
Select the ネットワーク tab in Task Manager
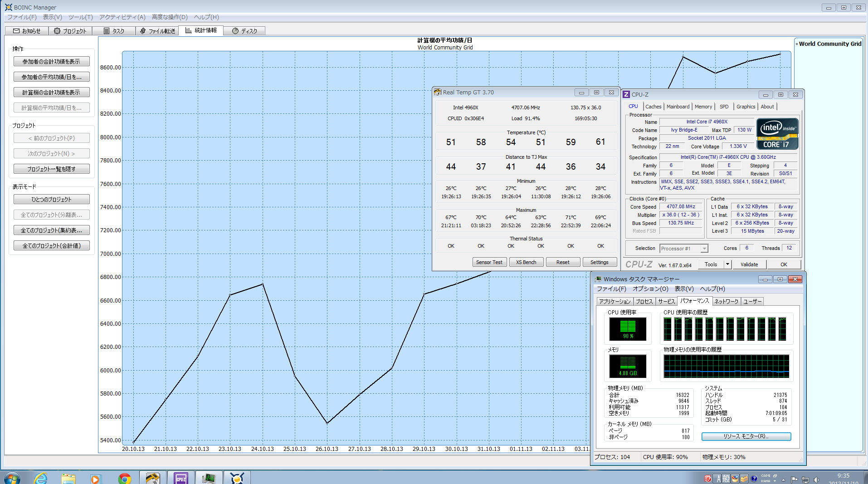[726, 301]
